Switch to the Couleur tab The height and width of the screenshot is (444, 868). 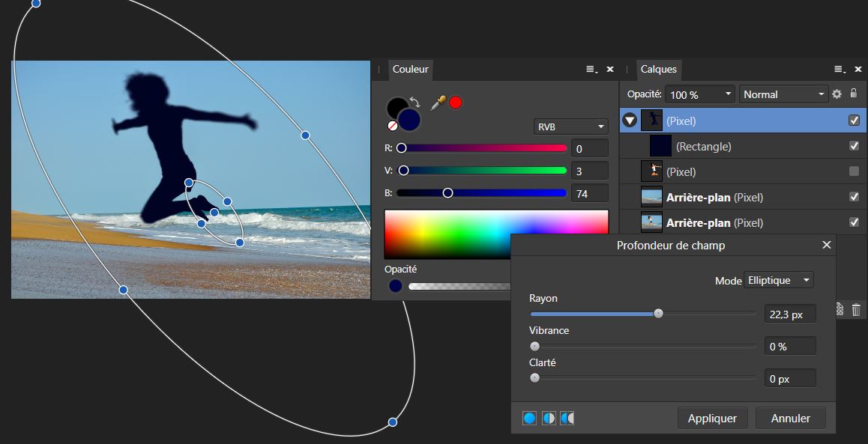tap(410, 69)
